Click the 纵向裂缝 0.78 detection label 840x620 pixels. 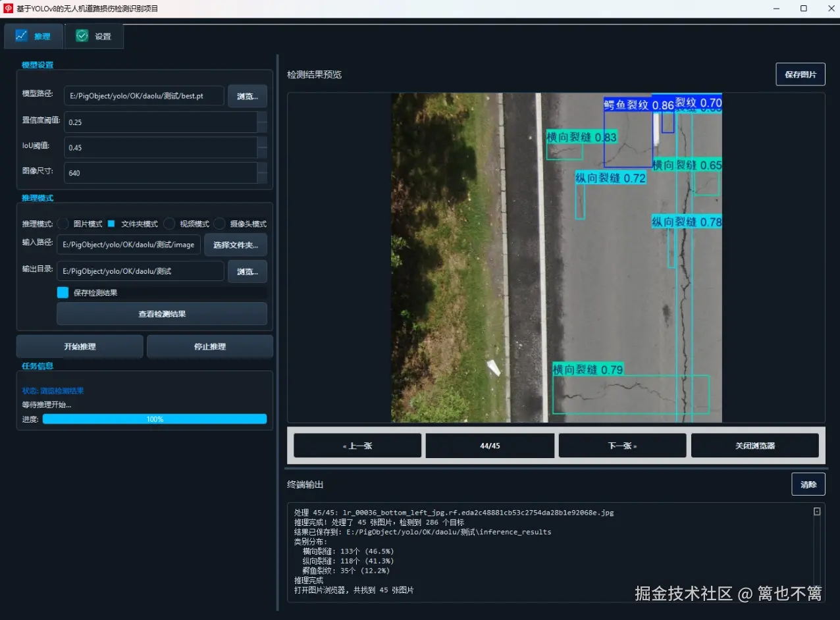coord(687,222)
